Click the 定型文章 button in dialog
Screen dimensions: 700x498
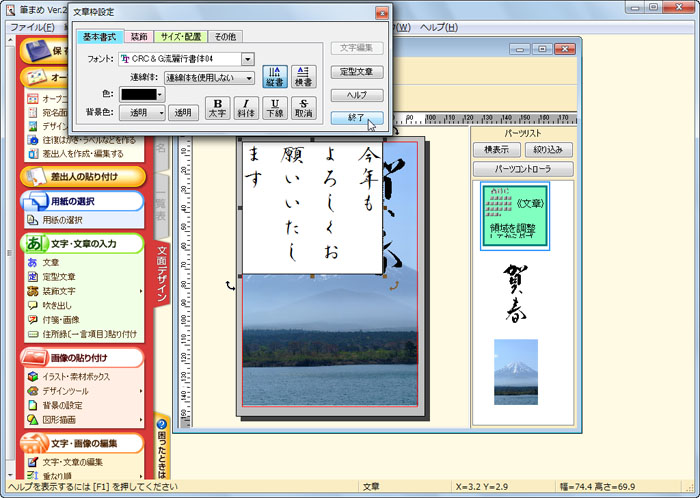pyautogui.click(x=356, y=72)
